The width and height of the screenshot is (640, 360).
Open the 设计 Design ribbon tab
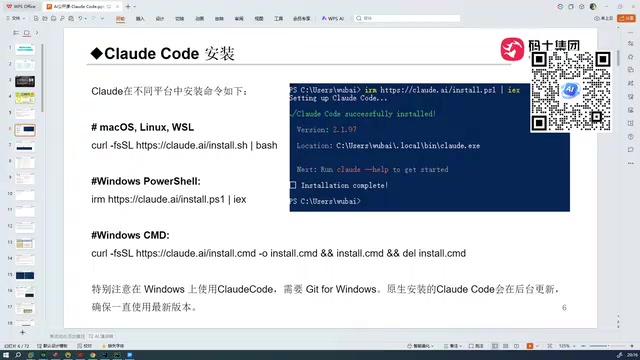pyautogui.click(x=160, y=18)
